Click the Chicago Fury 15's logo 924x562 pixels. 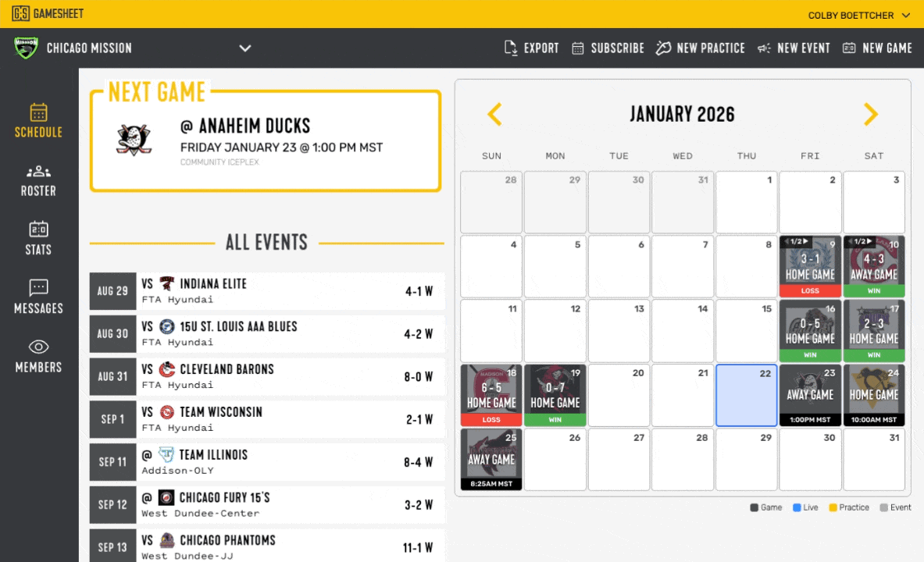[x=167, y=498]
